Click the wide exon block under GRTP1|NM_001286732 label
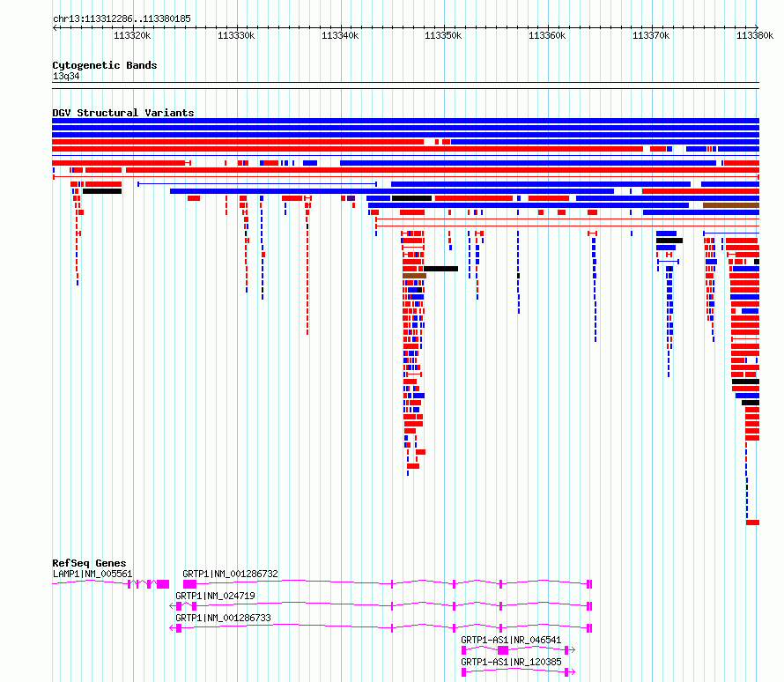This screenshot has width=784, height=682. 189,584
